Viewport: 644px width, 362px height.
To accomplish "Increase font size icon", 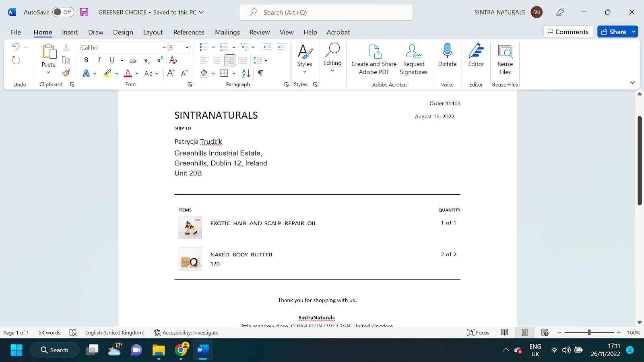I will point(171,73).
